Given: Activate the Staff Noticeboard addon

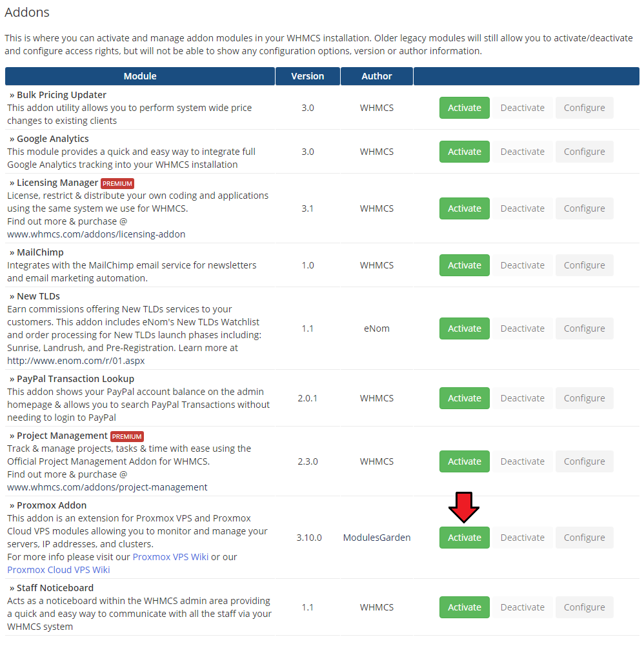Looking at the screenshot, I should 464,607.
